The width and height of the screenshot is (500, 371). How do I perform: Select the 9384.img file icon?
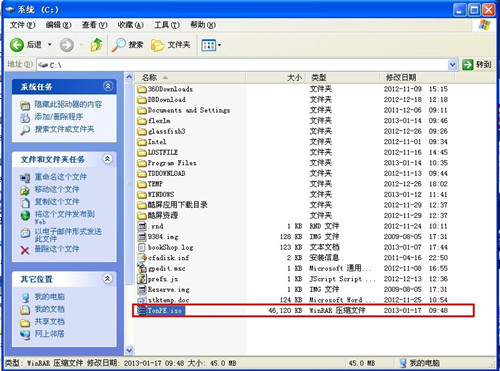pos(142,237)
